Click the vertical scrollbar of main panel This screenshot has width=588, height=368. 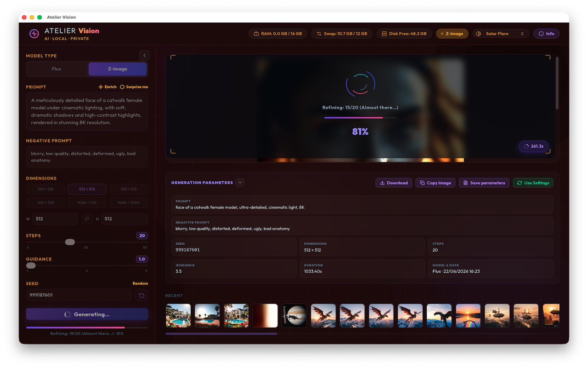point(557,83)
